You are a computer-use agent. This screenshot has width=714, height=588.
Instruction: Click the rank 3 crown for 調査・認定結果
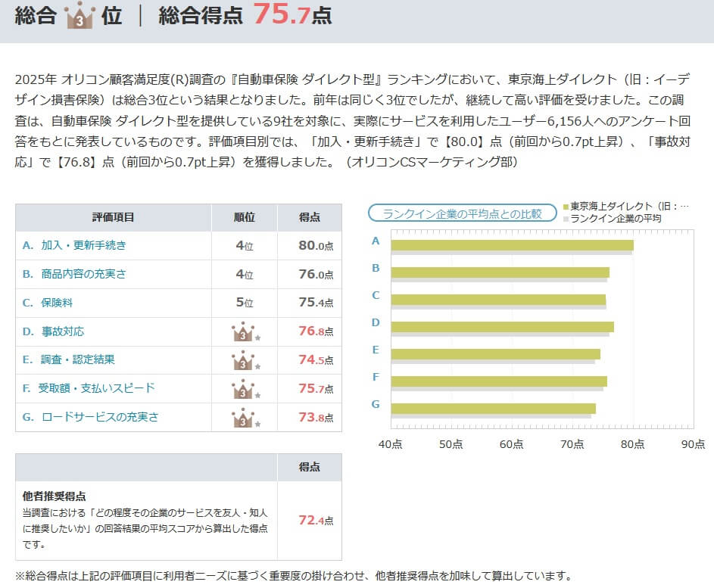[x=244, y=360]
